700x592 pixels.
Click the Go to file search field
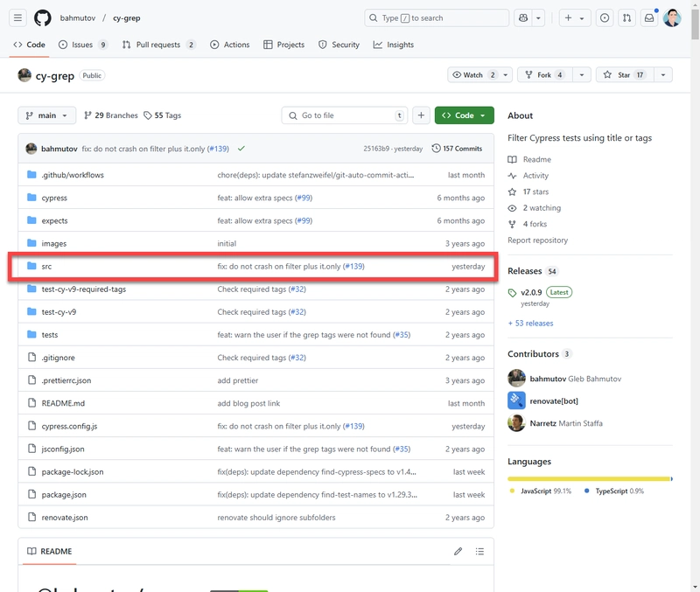point(344,115)
